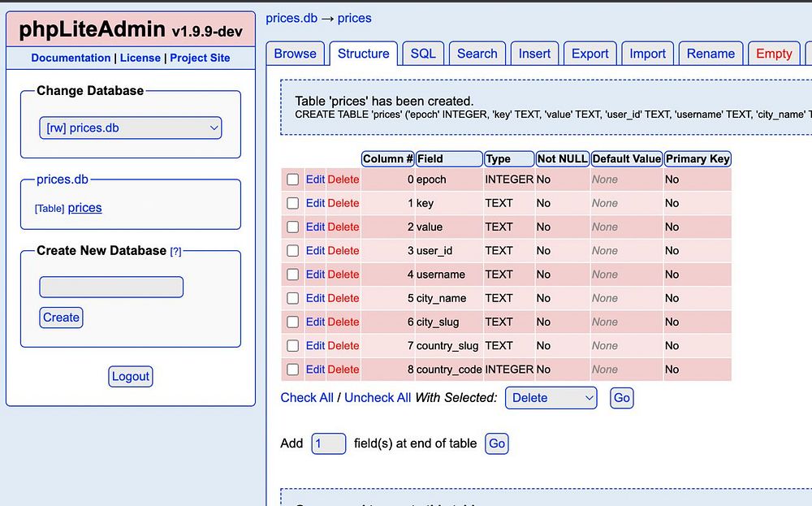Delete the username field

343,275
